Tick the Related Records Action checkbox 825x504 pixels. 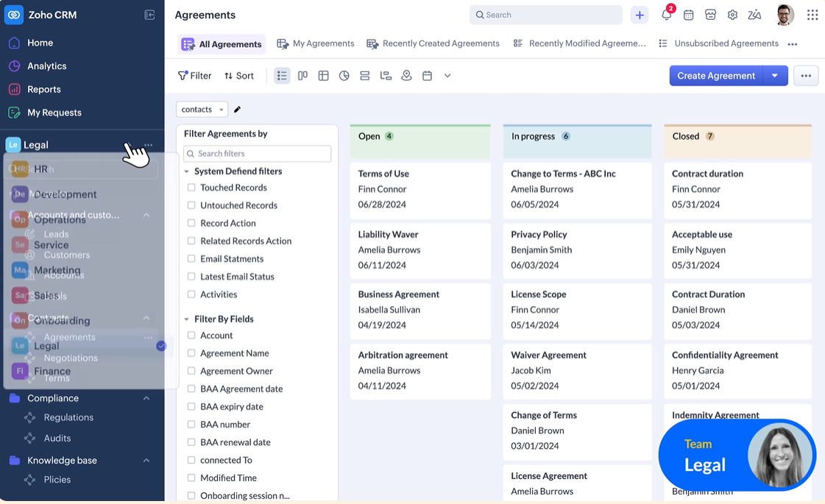(x=191, y=241)
